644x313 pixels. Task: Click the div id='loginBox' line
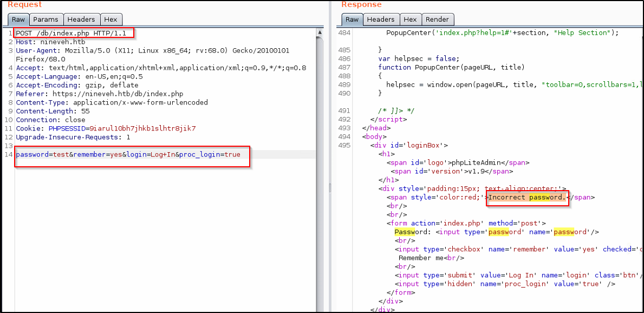[408, 146]
